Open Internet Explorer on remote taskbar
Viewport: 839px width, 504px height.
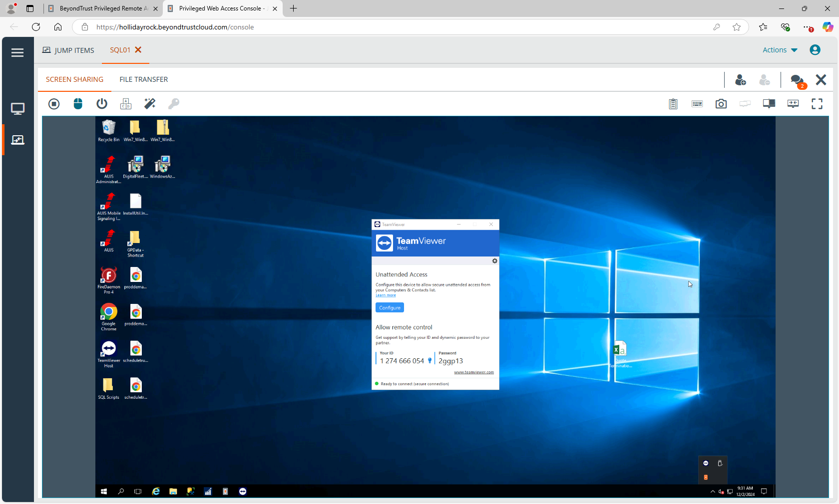[x=156, y=492]
